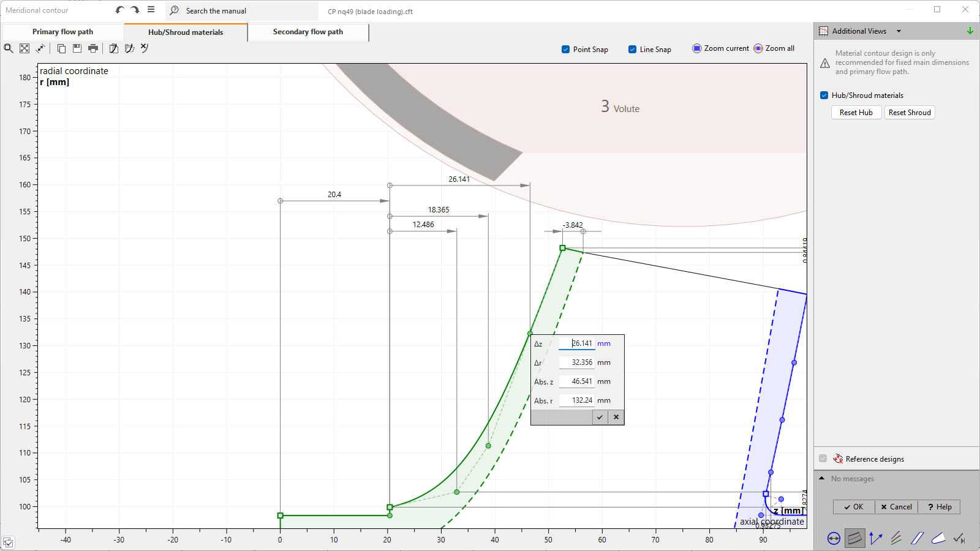Activate the measure distance tool
The image size is (980, 551).
40,48
